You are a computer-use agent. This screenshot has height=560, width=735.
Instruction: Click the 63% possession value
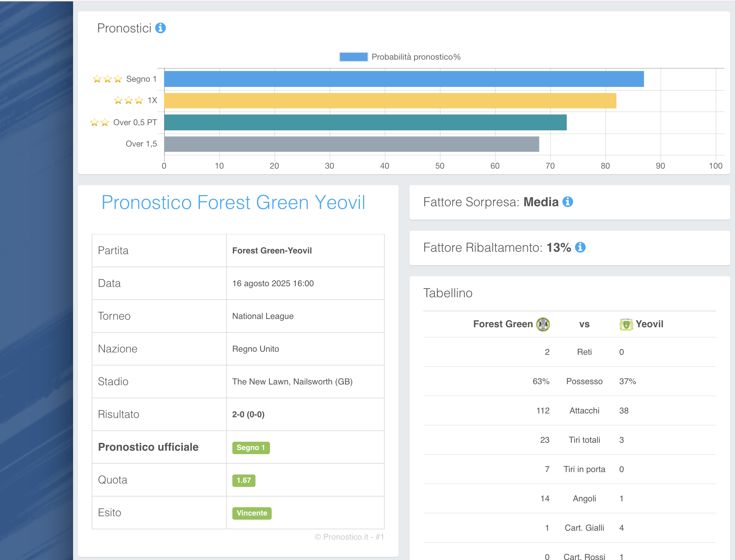click(x=541, y=381)
